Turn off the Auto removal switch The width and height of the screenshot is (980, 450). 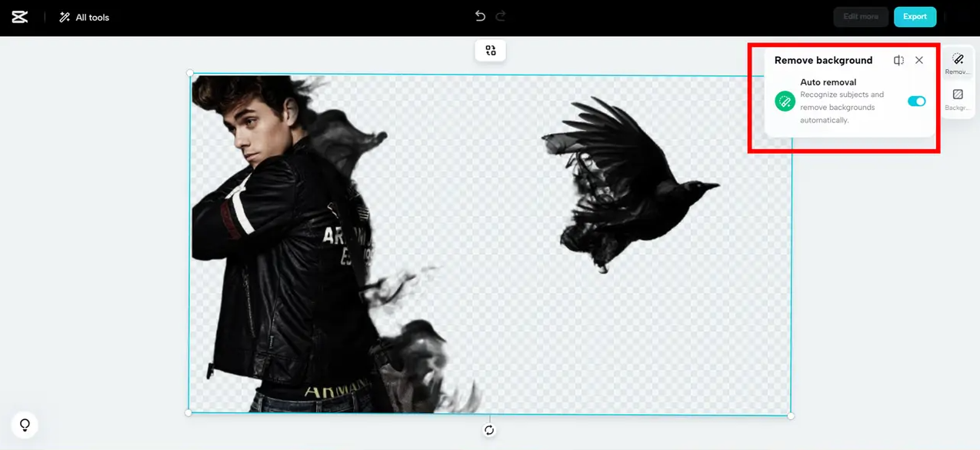click(x=916, y=101)
